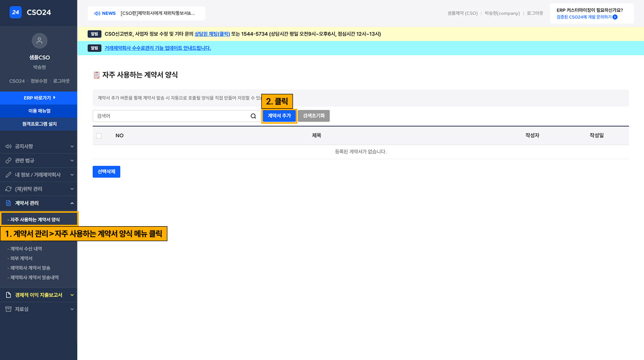This screenshot has width=644, height=360.
Task: Click the user profile avatar icon
Action: click(39, 41)
